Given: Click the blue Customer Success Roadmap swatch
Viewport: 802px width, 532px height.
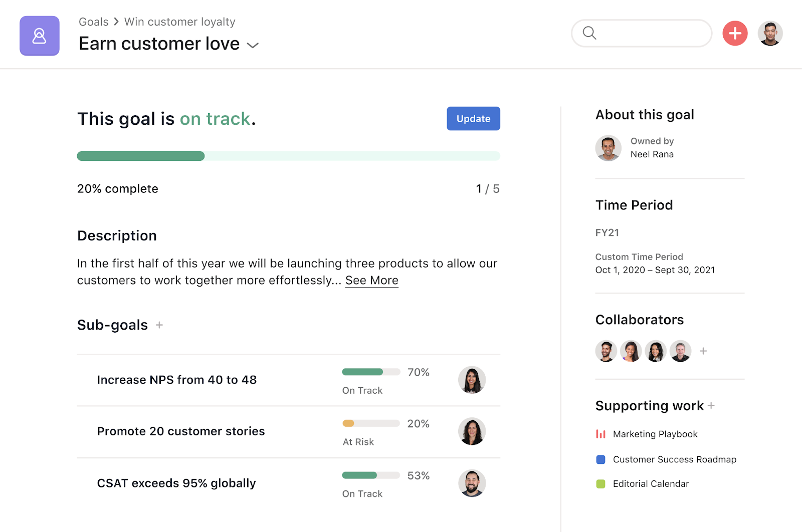Looking at the screenshot, I should 600,459.
